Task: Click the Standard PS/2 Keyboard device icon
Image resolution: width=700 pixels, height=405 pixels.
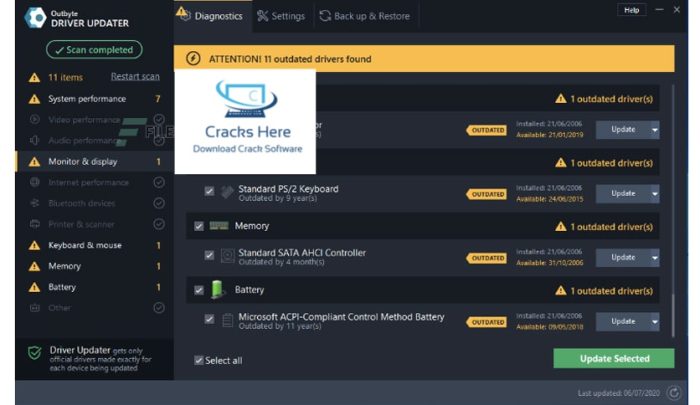Action: (227, 192)
